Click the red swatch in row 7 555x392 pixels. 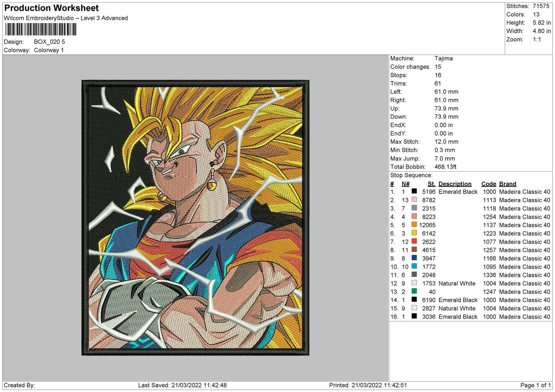[414, 241]
